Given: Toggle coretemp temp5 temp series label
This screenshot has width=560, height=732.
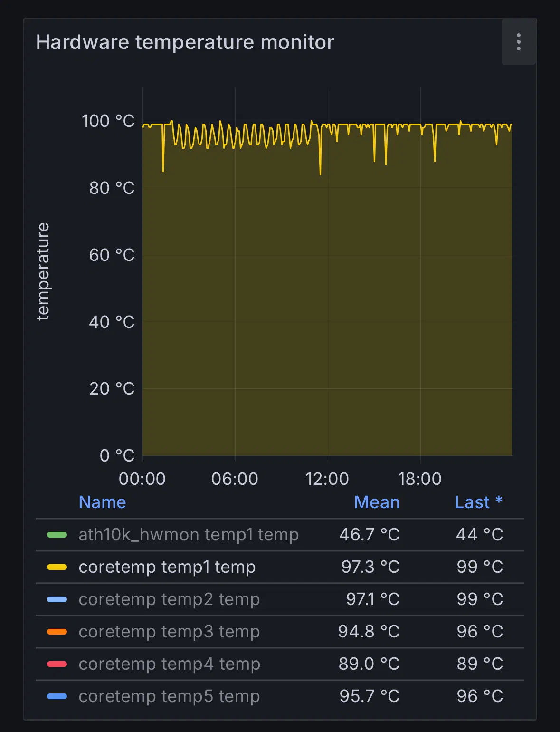Looking at the screenshot, I should coord(169,696).
